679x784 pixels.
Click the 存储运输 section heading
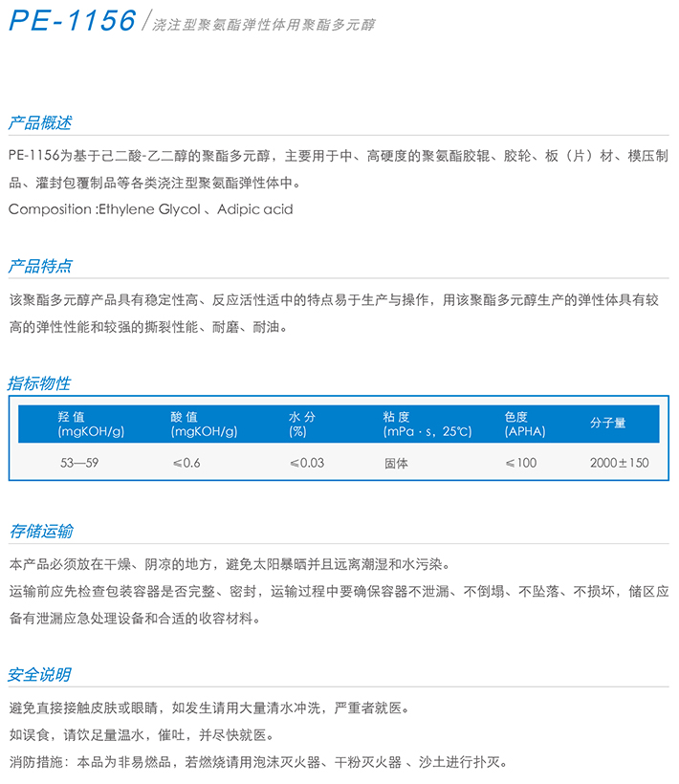[39, 531]
